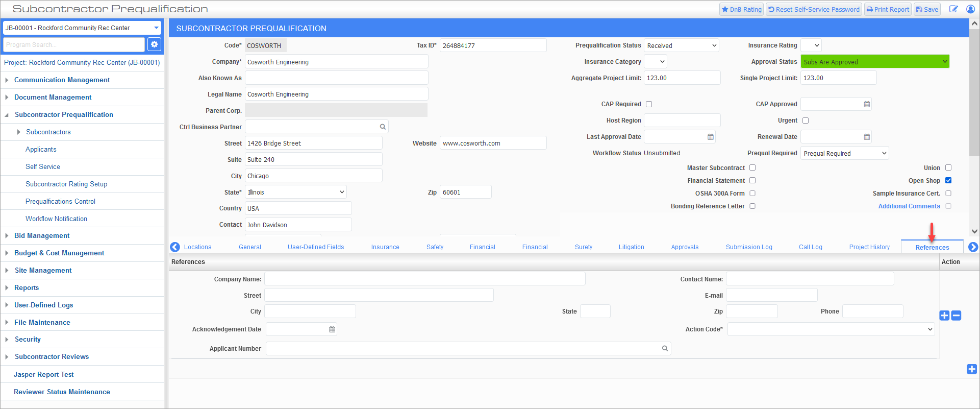Toggle the Urgent checkbox
Viewport: 980px width, 409px height.
(806, 121)
